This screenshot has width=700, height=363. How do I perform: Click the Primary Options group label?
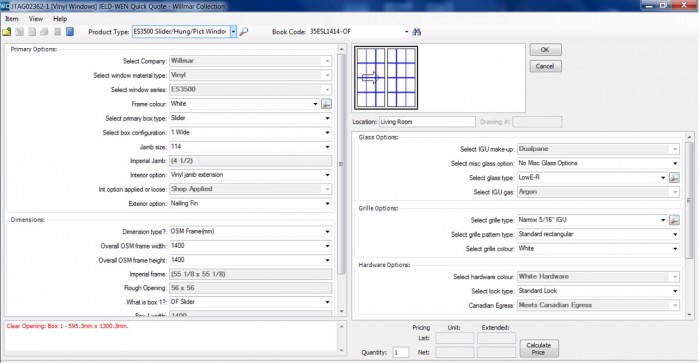pos(34,49)
